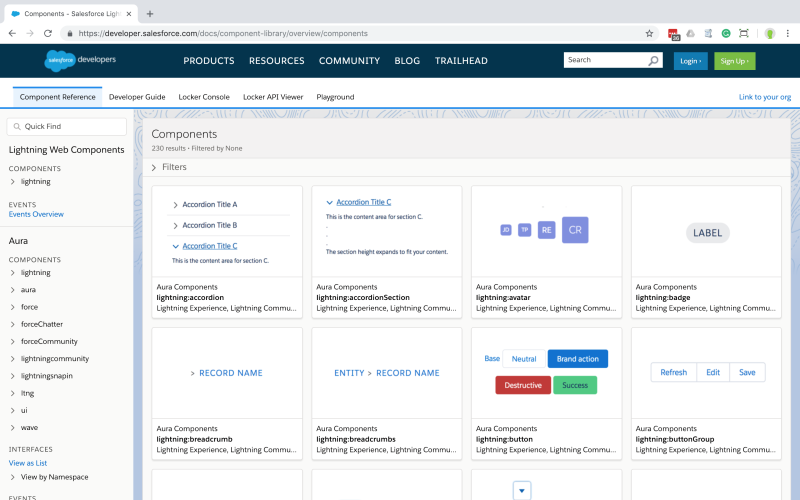The height and width of the screenshot is (500, 800).
Task: Go to BLOG in the top navigation
Action: 407,61
